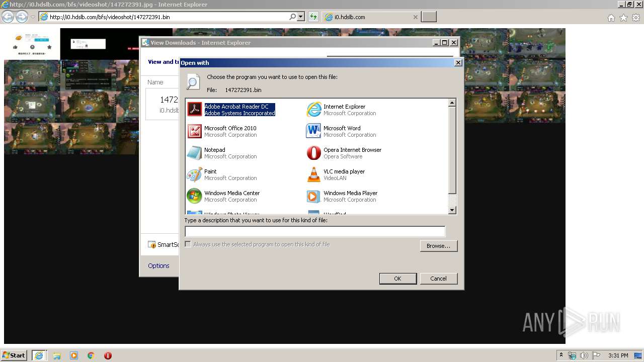Open the media player taskbar icon
The width and height of the screenshot is (644, 362).
pyautogui.click(x=74, y=355)
